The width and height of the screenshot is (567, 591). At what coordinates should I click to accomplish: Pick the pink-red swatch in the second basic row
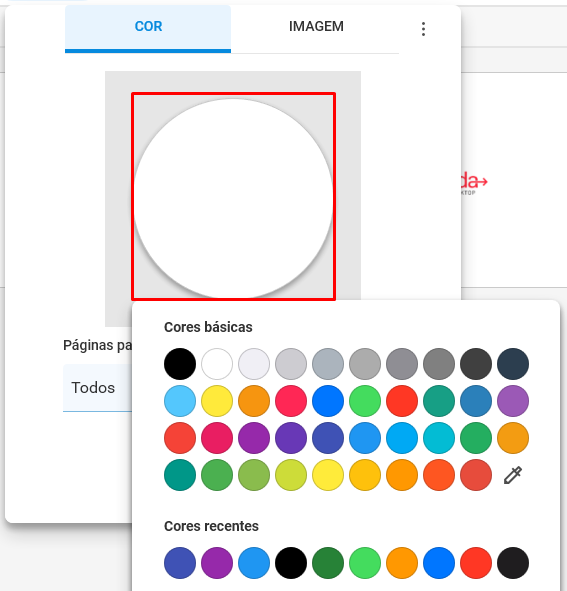coord(291,401)
